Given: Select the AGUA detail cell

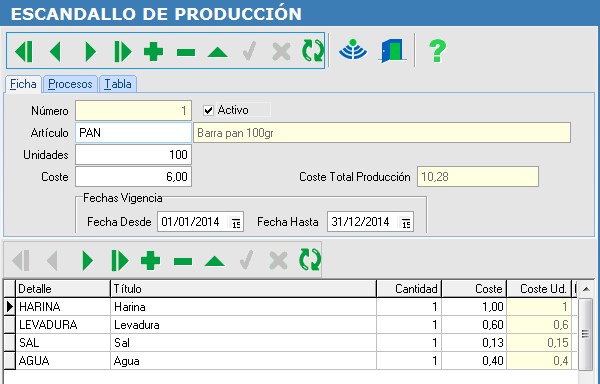Looking at the screenshot, I should click(63, 361).
